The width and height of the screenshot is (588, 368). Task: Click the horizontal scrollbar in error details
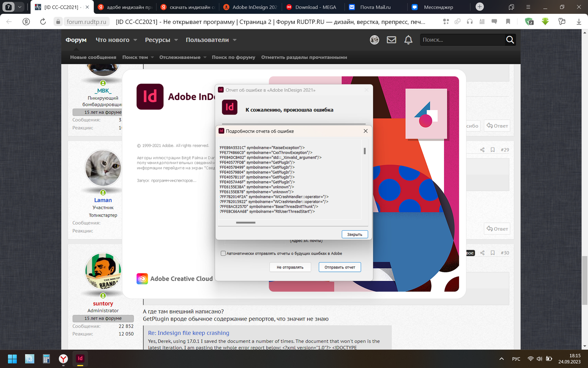click(x=246, y=222)
